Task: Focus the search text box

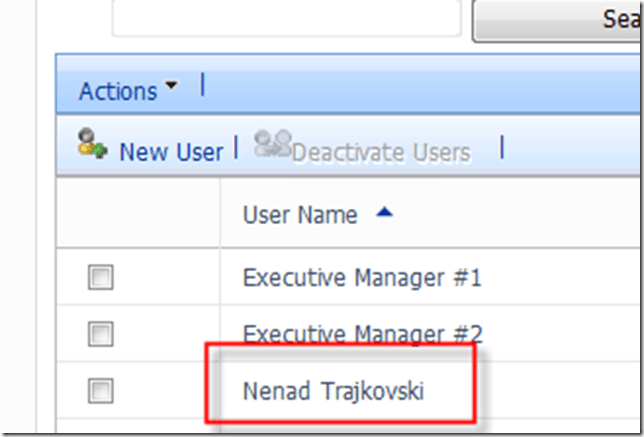Action: point(286,18)
